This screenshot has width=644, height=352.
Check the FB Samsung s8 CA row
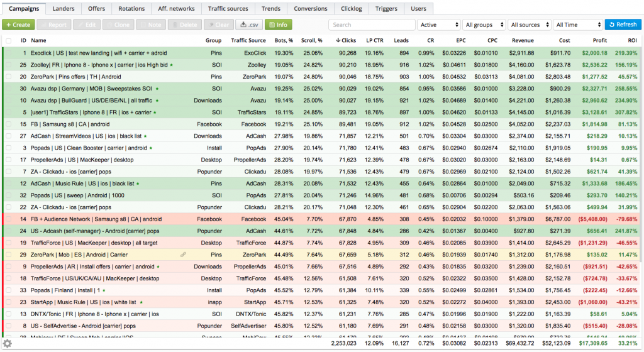click(9, 124)
